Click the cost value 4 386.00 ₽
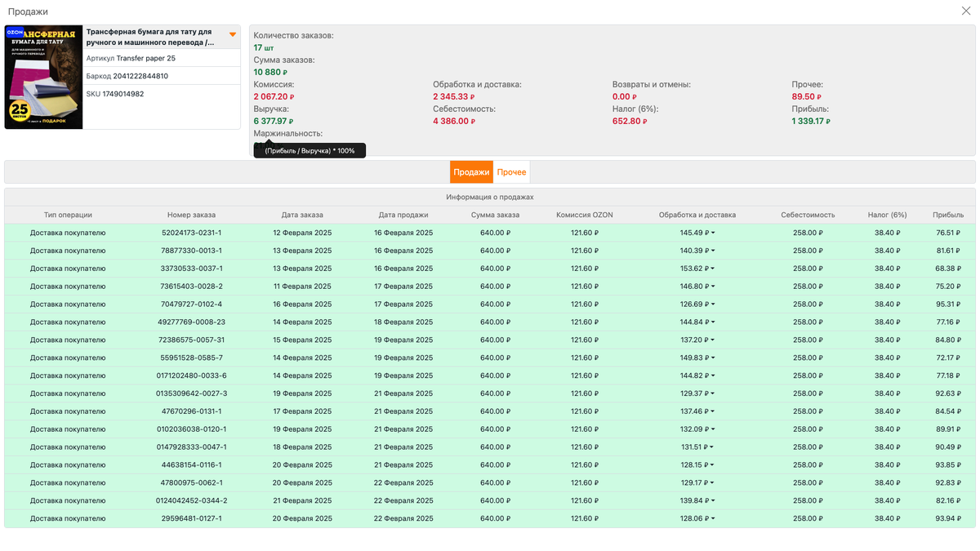This screenshot has height=551, width=980. 454,121
